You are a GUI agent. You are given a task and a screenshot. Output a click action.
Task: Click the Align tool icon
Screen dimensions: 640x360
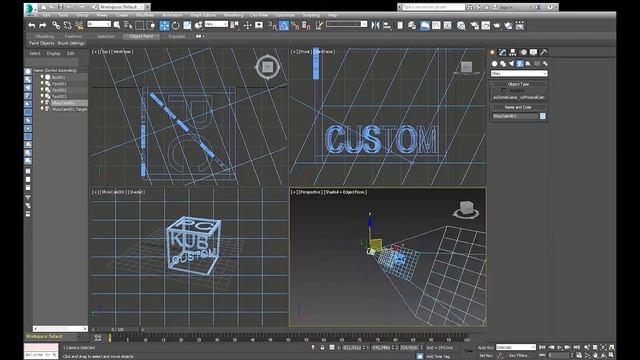coord(387,26)
